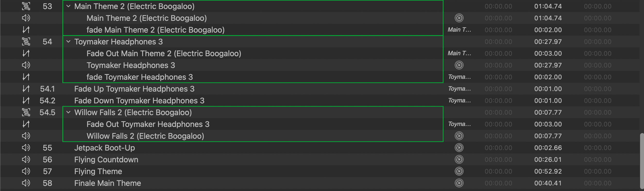Click duration 00:52.92 of Flying Theme
The width and height of the screenshot is (644, 191).
pos(548,171)
